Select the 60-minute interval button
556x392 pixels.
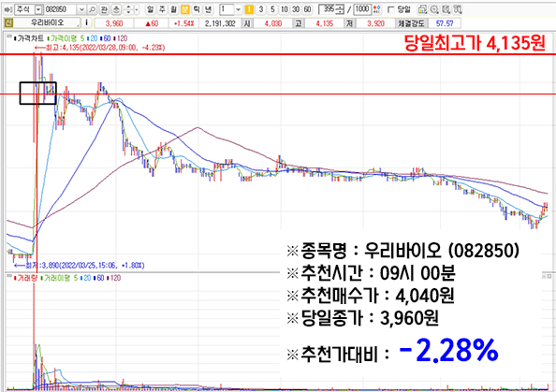coord(307,9)
